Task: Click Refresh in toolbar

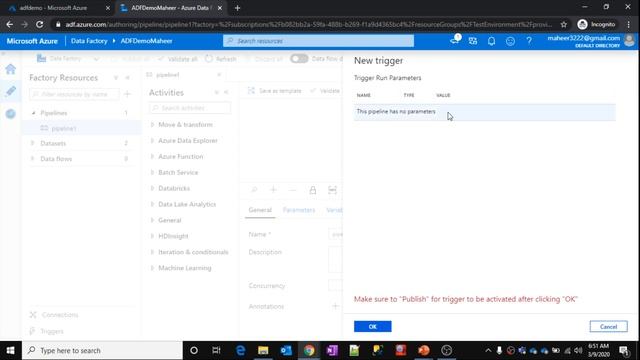Action: (x=221, y=59)
